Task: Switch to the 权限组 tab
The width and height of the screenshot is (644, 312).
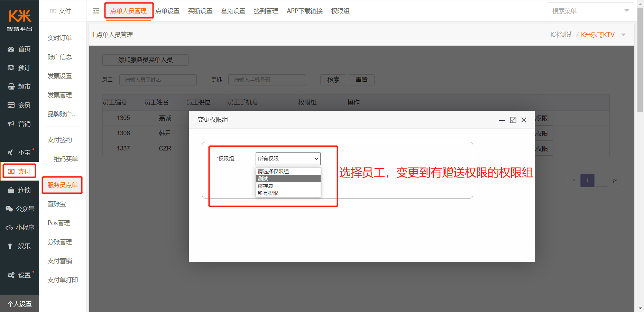Action: pos(340,11)
